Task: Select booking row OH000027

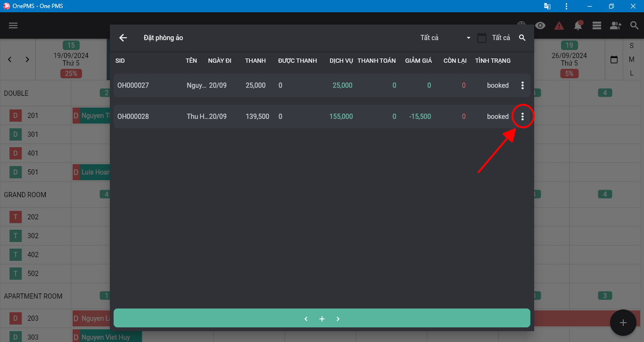Action: (x=322, y=85)
